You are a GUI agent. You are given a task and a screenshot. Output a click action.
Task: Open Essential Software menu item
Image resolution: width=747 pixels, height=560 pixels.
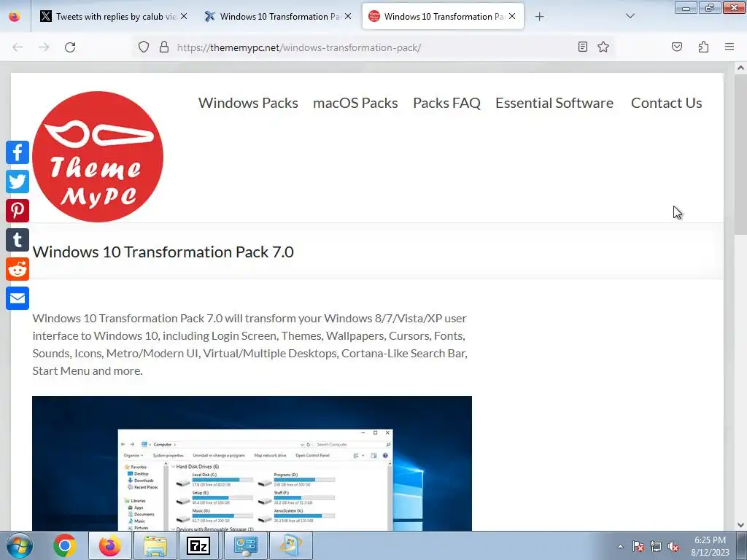coord(554,103)
